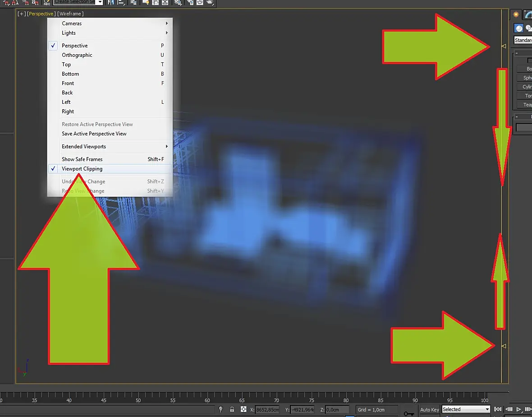Click the Auto Key button

(430, 409)
